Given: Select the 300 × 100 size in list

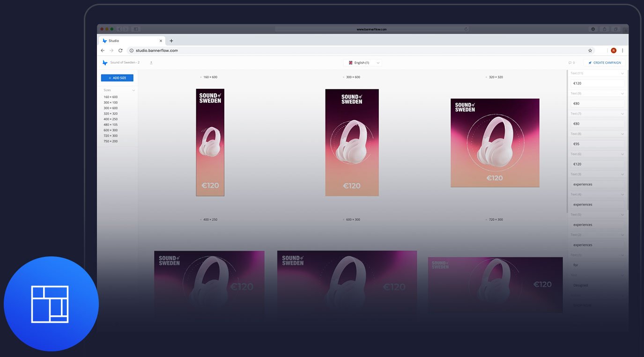Looking at the screenshot, I should (x=111, y=102).
